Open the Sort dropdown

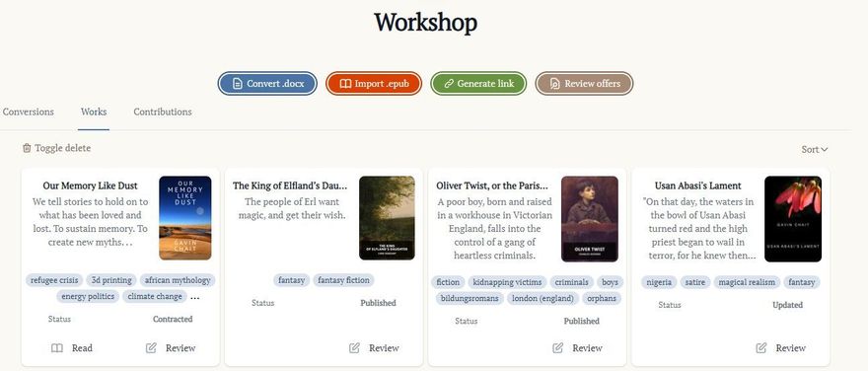coord(815,150)
